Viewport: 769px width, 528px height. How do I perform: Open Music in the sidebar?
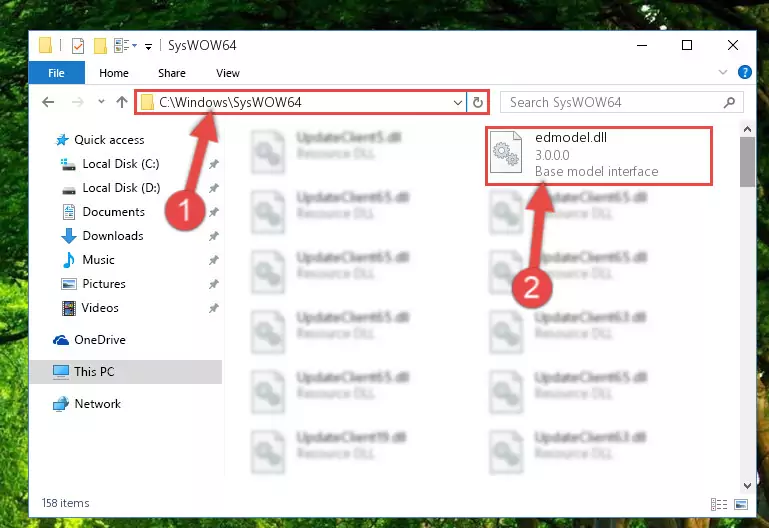[98, 260]
